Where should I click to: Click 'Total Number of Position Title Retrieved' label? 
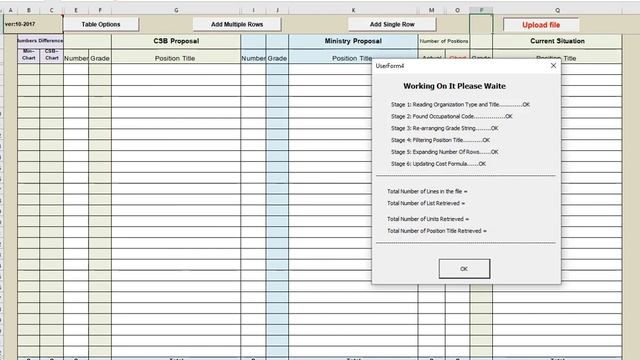click(437, 231)
